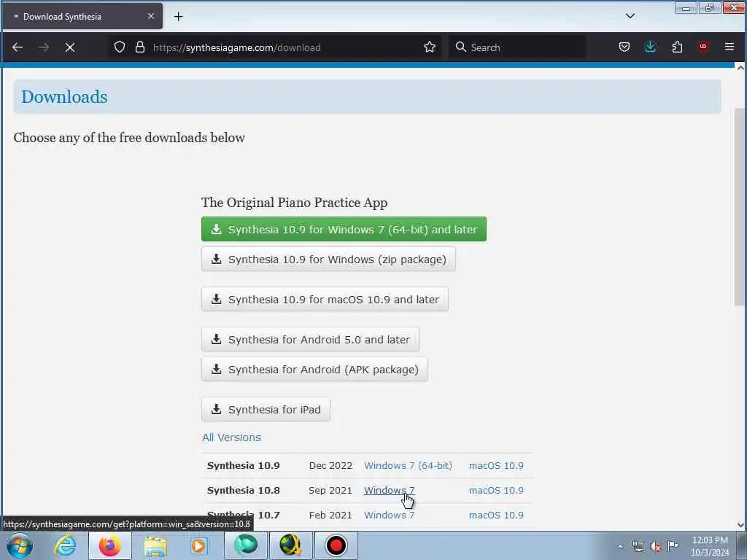747x560 pixels.
Task: Click the scrollbar down arrow
Action: click(x=740, y=525)
